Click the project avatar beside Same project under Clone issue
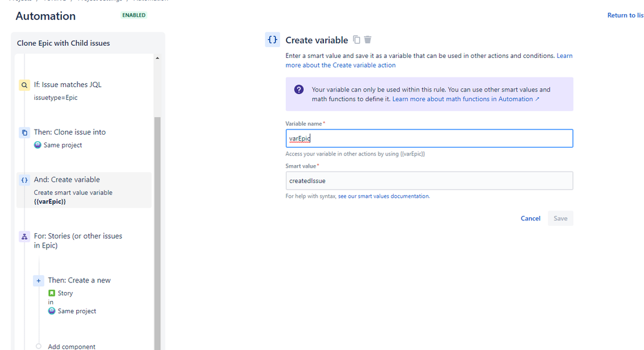The height and width of the screenshot is (350, 644). pyautogui.click(x=37, y=145)
